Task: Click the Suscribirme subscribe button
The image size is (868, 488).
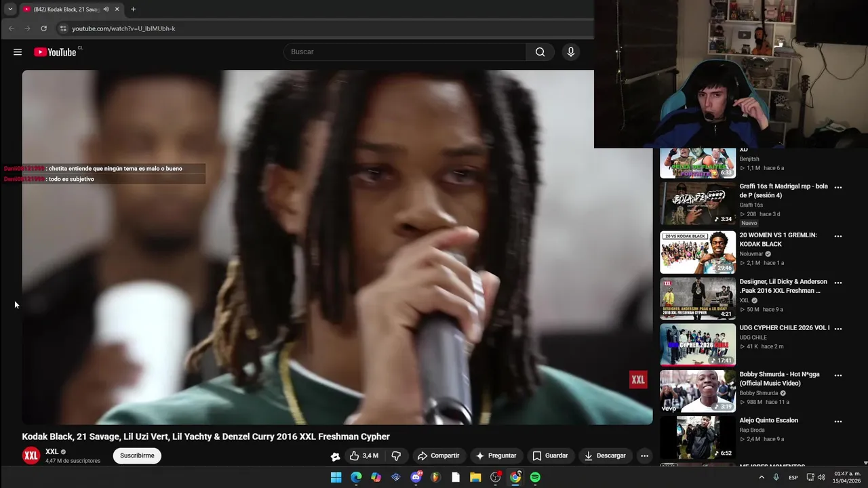Action: click(137, 455)
